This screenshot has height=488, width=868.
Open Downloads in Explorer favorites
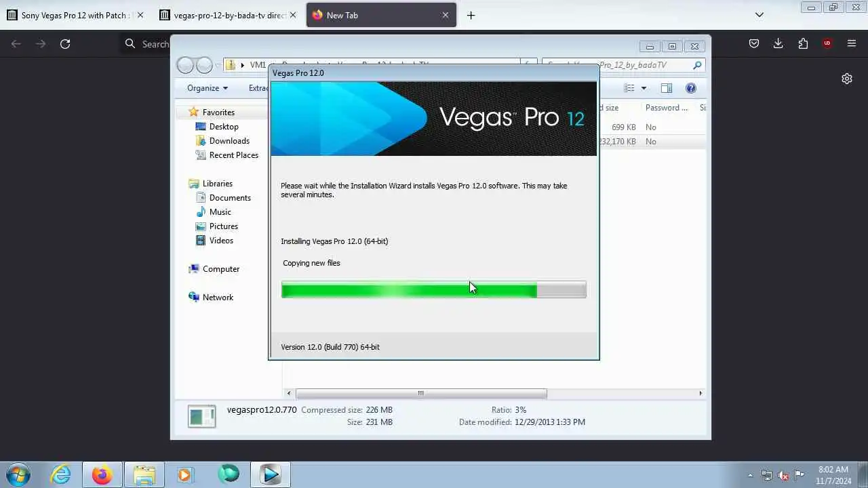coord(229,141)
